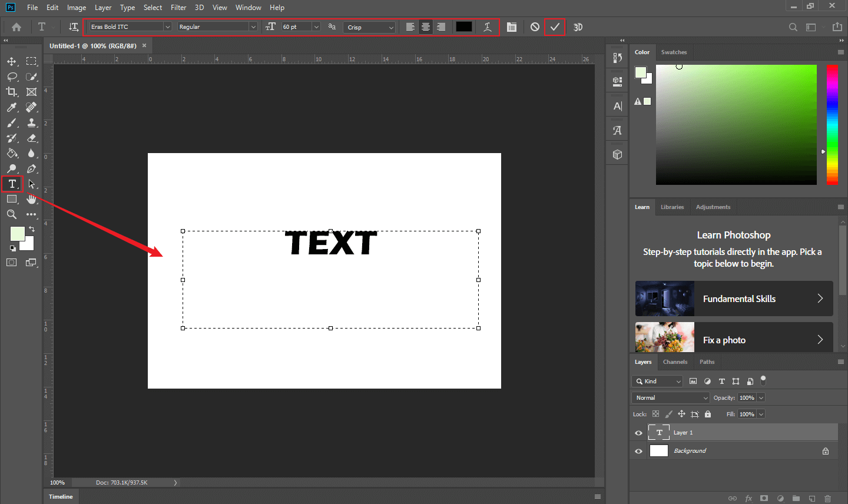Open the Filter menu
848x504 pixels.
[178, 7]
